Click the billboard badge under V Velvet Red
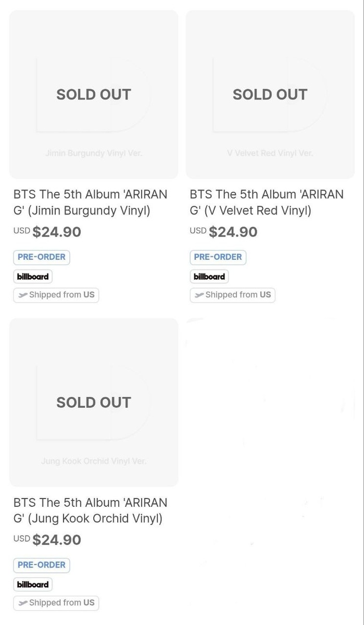Viewport: 364px width, 625px height. point(209,277)
